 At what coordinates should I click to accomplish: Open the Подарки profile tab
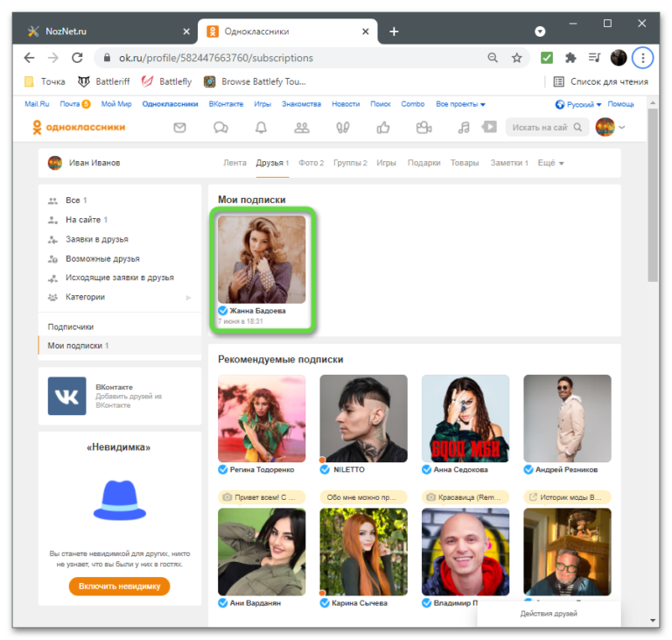pyautogui.click(x=423, y=163)
